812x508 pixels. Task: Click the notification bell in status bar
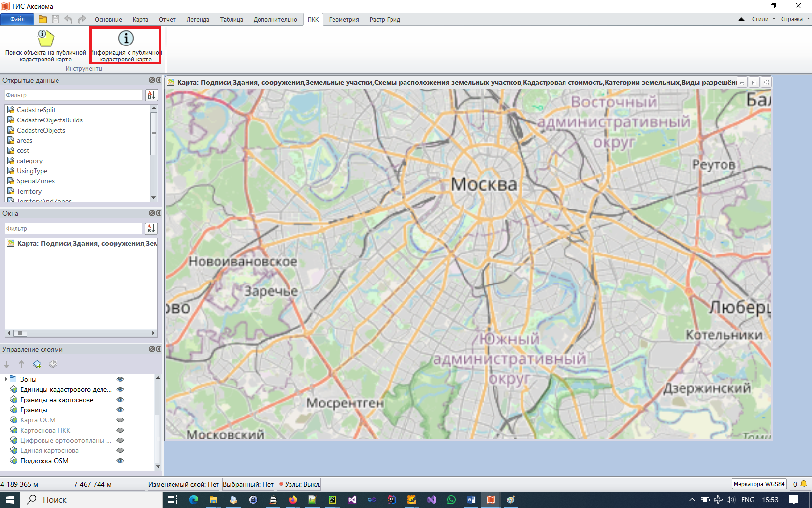pos(804,484)
